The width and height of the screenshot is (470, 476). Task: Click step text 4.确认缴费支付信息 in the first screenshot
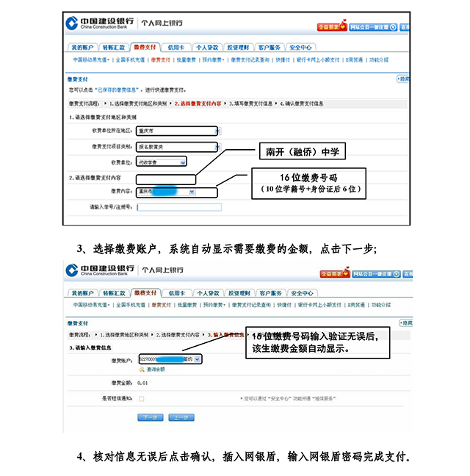(x=301, y=104)
